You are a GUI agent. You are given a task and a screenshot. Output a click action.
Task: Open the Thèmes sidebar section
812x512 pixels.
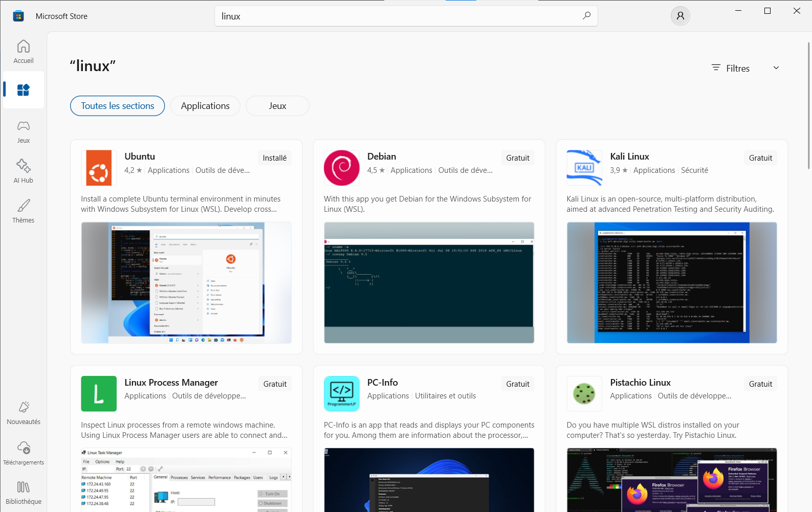[24, 211]
